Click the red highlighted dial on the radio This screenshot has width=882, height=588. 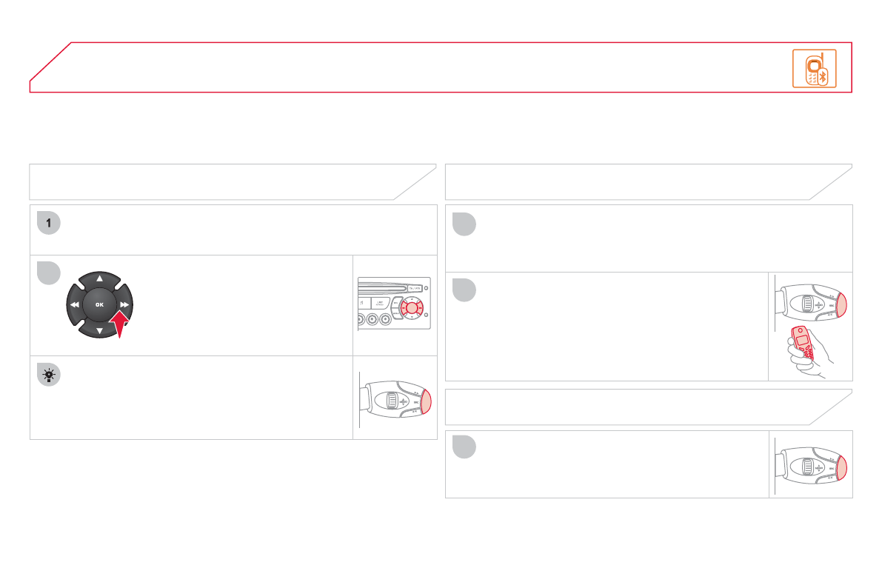pyautogui.click(x=410, y=307)
